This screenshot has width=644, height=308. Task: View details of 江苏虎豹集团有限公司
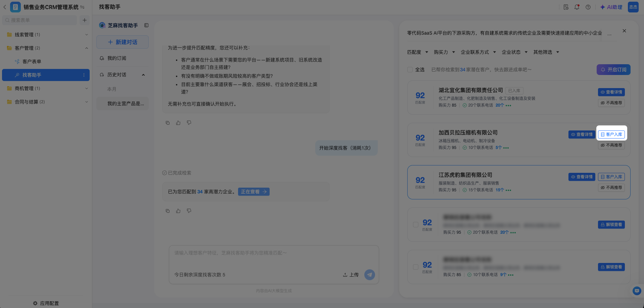(x=582, y=177)
